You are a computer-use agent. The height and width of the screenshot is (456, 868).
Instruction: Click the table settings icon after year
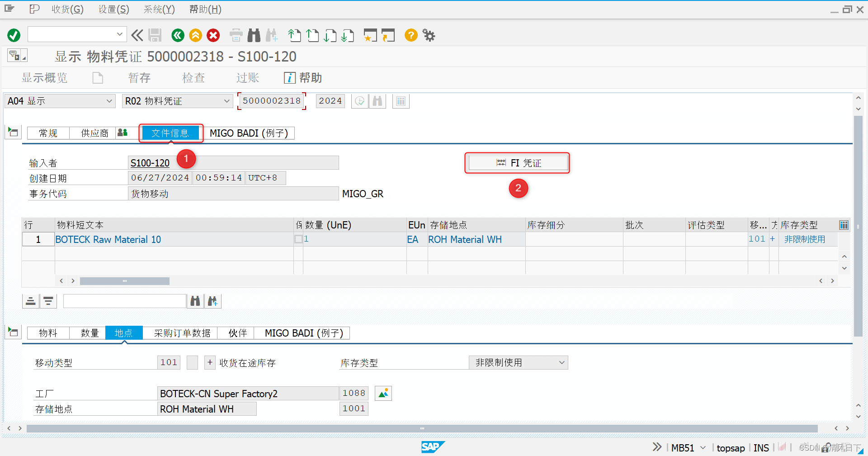[401, 101]
